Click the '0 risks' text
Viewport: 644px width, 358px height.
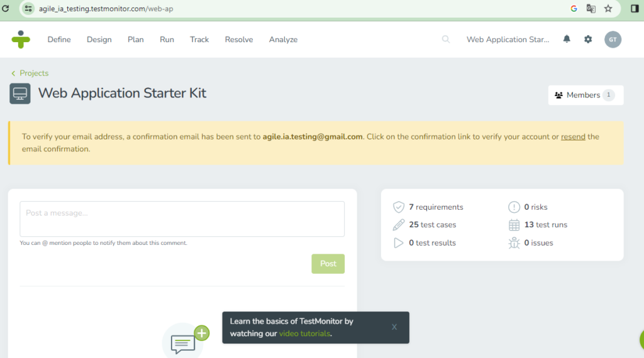pos(536,207)
